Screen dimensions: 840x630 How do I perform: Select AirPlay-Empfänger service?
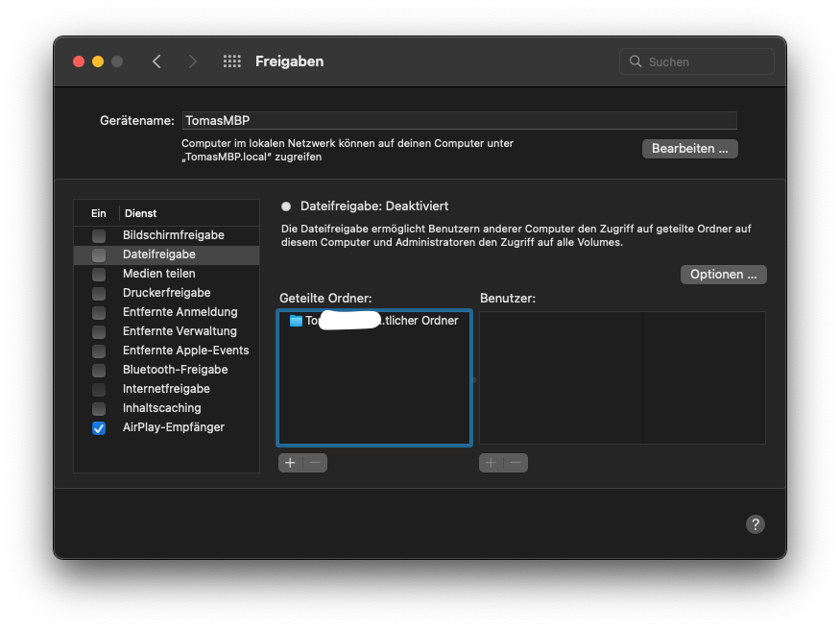(x=167, y=428)
